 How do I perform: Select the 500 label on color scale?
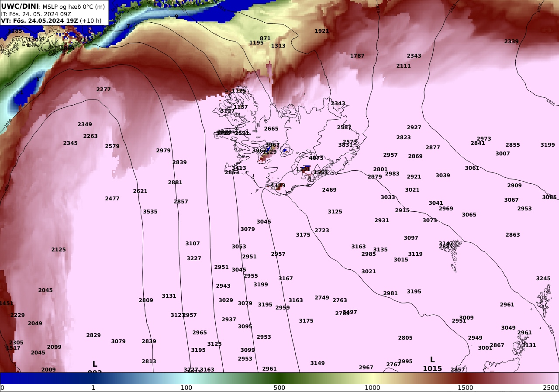[279, 388]
